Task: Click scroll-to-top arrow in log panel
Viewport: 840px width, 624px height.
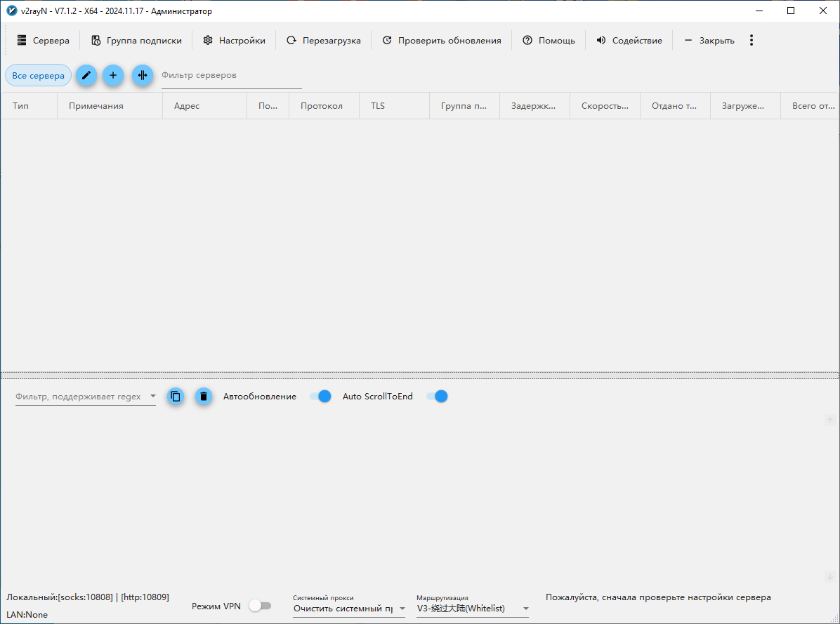Action: point(829,420)
